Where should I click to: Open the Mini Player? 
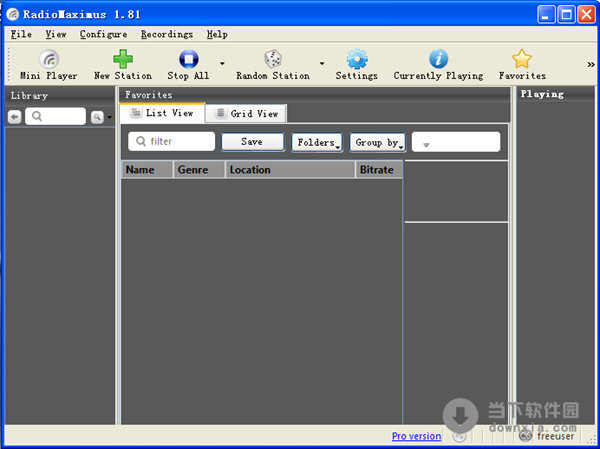click(x=49, y=65)
